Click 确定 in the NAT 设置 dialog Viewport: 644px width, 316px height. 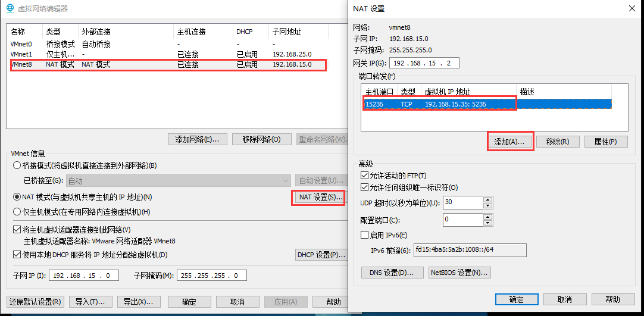[x=517, y=299]
